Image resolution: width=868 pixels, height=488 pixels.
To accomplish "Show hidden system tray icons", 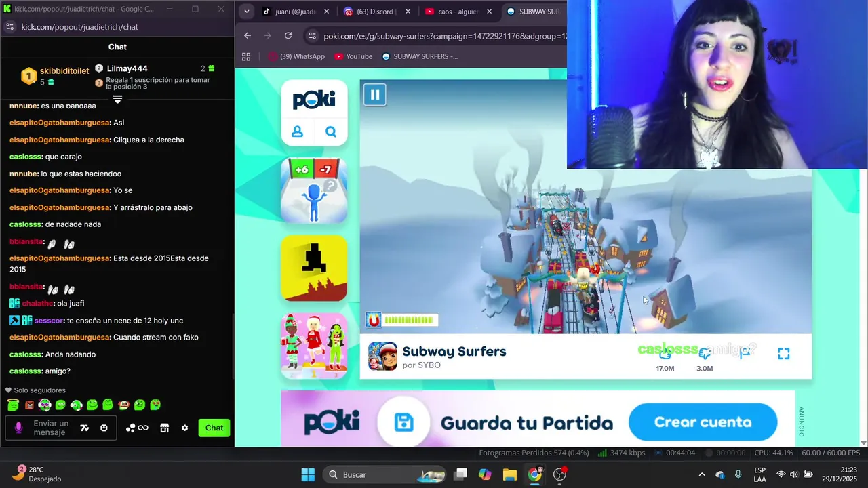I will click(701, 474).
